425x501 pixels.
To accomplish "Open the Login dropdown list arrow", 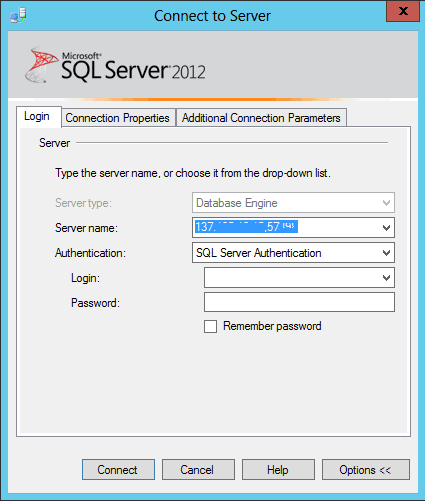I will pyautogui.click(x=386, y=278).
